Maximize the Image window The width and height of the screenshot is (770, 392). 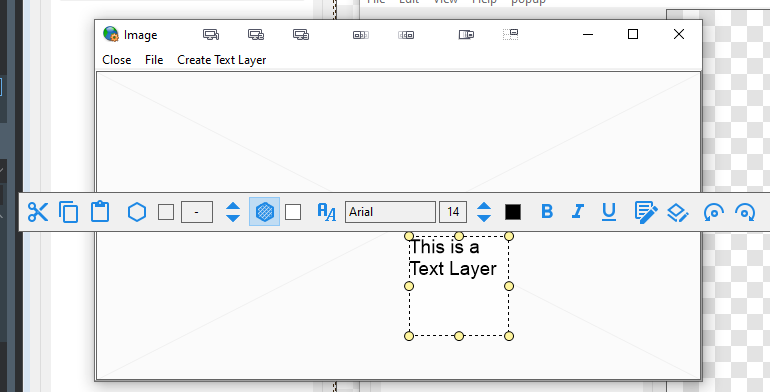click(633, 34)
